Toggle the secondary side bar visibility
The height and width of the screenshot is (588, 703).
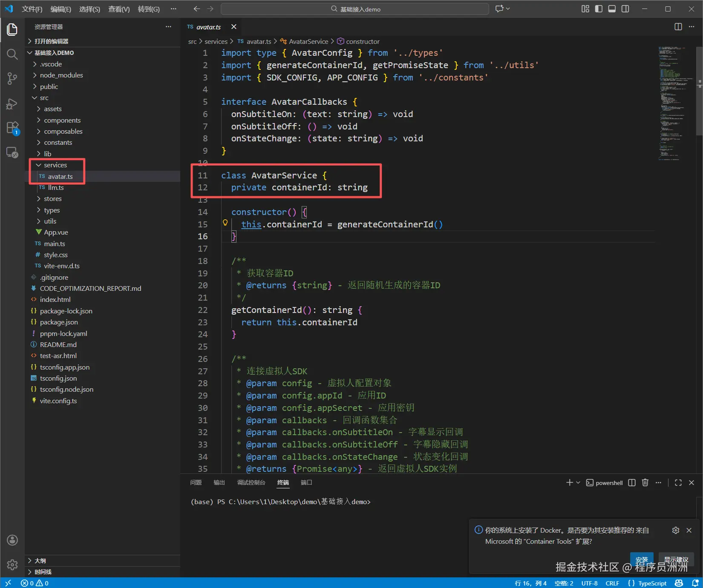click(x=625, y=9)
